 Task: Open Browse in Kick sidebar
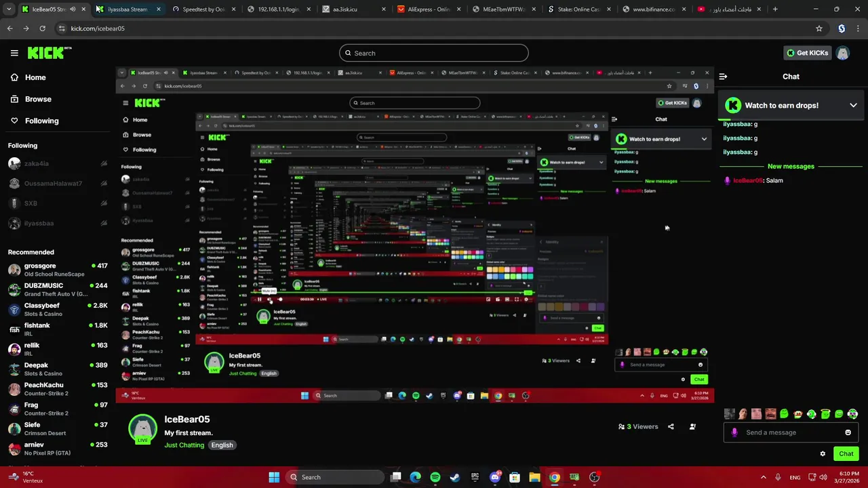point(31,99)
